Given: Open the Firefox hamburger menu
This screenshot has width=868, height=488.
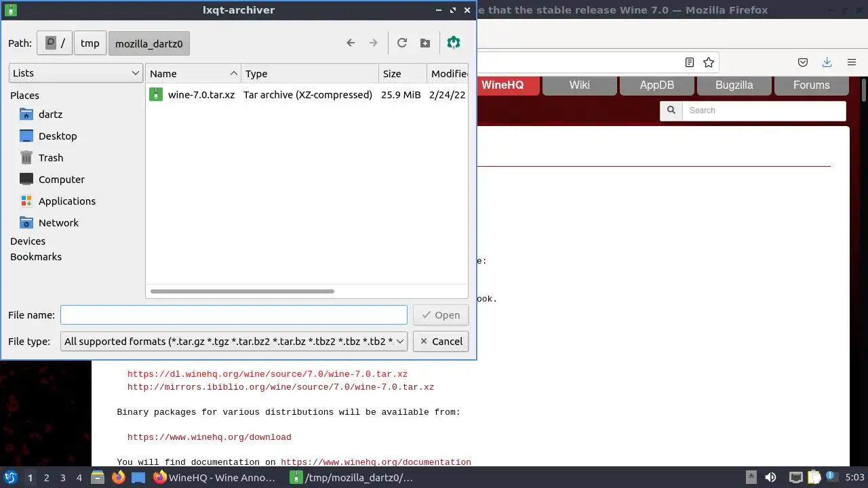Looking at the screenshot, I should pyautogui.click(x=852, y=62).
